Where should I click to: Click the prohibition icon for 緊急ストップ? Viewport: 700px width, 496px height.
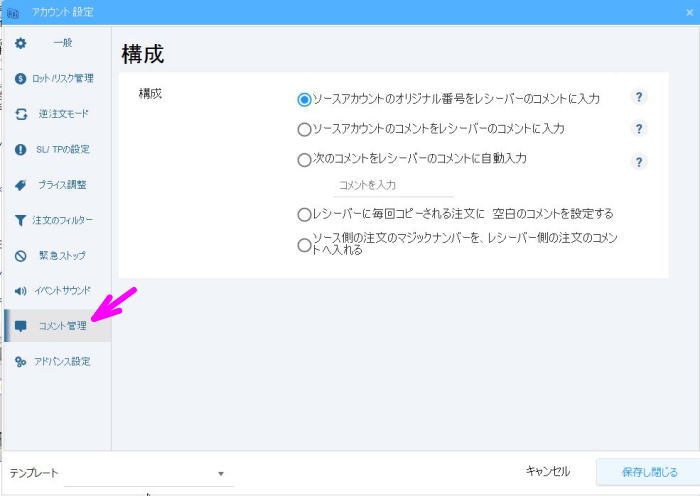(21, 256)
